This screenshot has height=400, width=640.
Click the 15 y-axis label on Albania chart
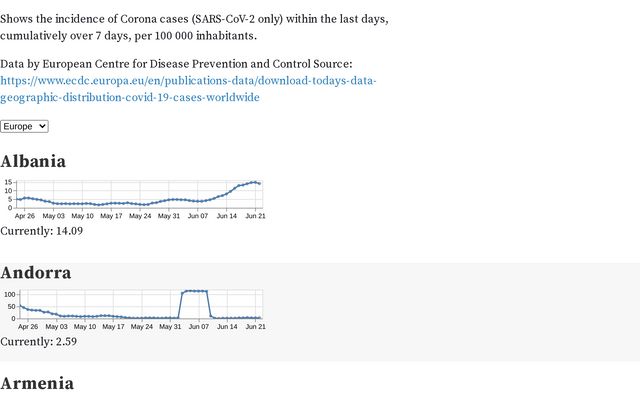pos(9,183)
